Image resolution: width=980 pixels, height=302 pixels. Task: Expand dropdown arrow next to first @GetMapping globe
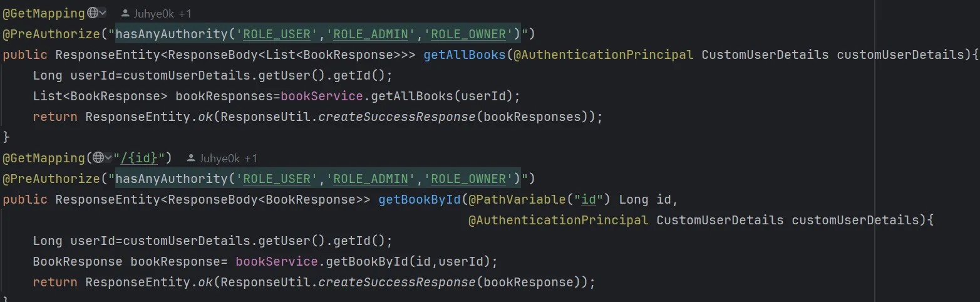[103, 13]
